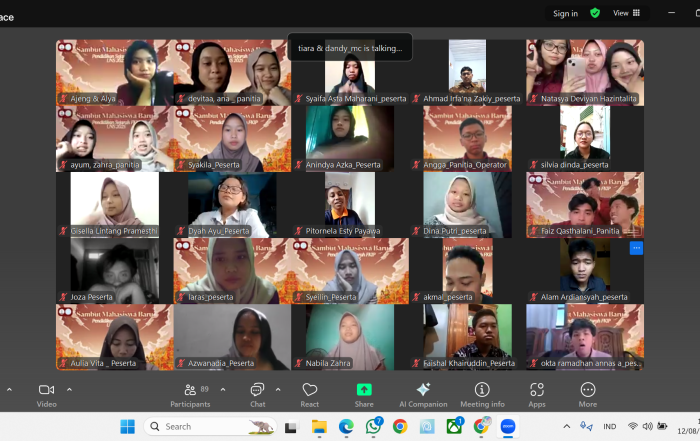Image resolution: width=700 pixels, height=441 pixels.
Task: Expand the Participants options arrow
Action: [223, 389]
